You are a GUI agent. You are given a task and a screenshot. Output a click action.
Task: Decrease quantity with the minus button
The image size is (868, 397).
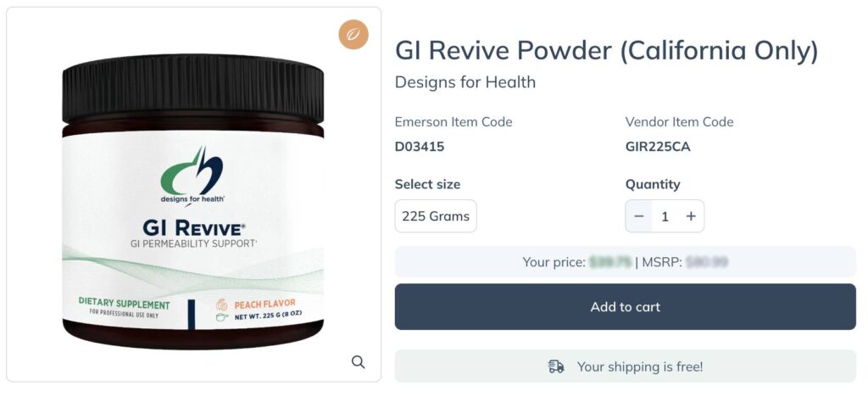(x=639, y=216)
